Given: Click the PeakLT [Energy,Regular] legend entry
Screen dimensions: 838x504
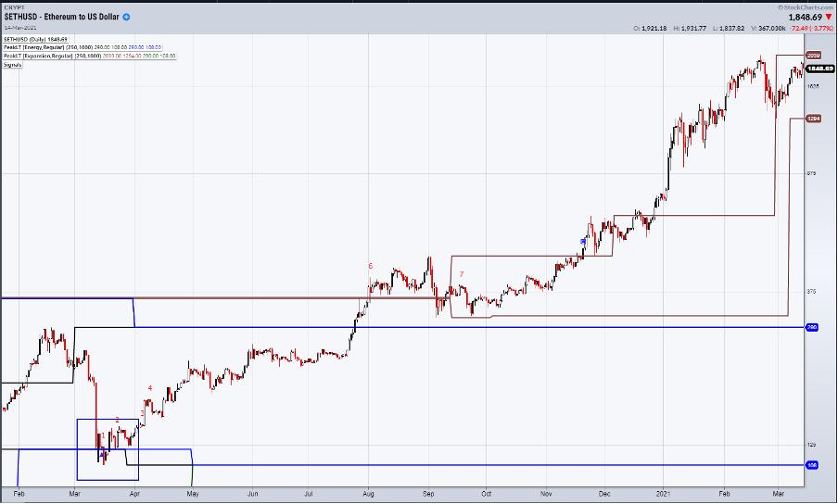Looking at the screenshot, I should click(83, 47).
